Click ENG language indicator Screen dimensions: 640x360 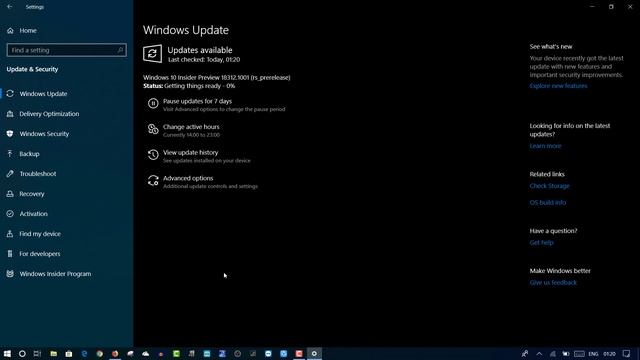(x=593, y=354)
